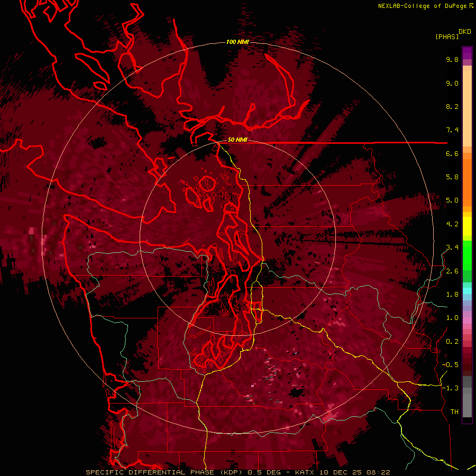Viewport: 476px width, 476px height.
Task: Click the -0.5 legend value
Action: 450,365
